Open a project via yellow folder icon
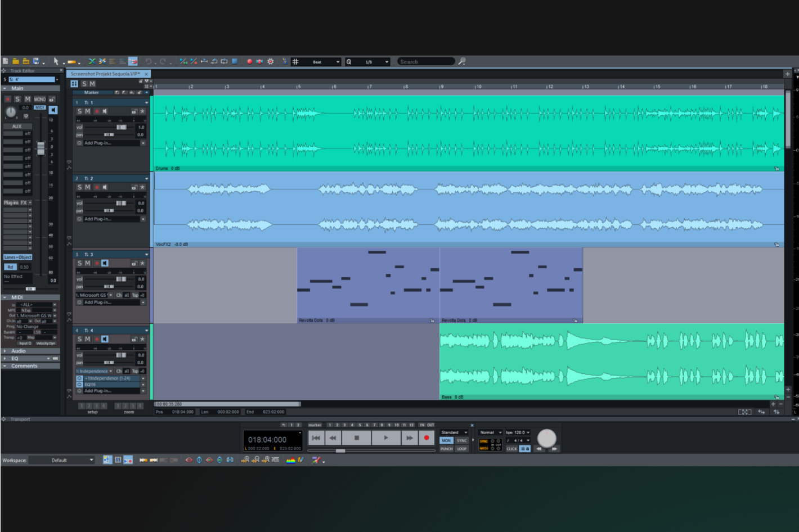The height and width of the screenshot is (532, 799). pos(16,61)
